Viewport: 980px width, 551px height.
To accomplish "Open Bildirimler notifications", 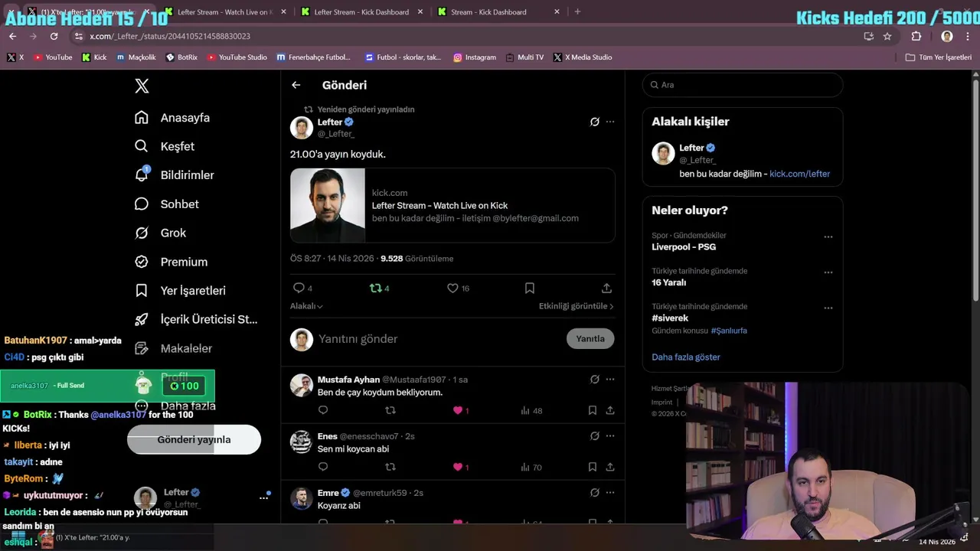I will (175, 175).
